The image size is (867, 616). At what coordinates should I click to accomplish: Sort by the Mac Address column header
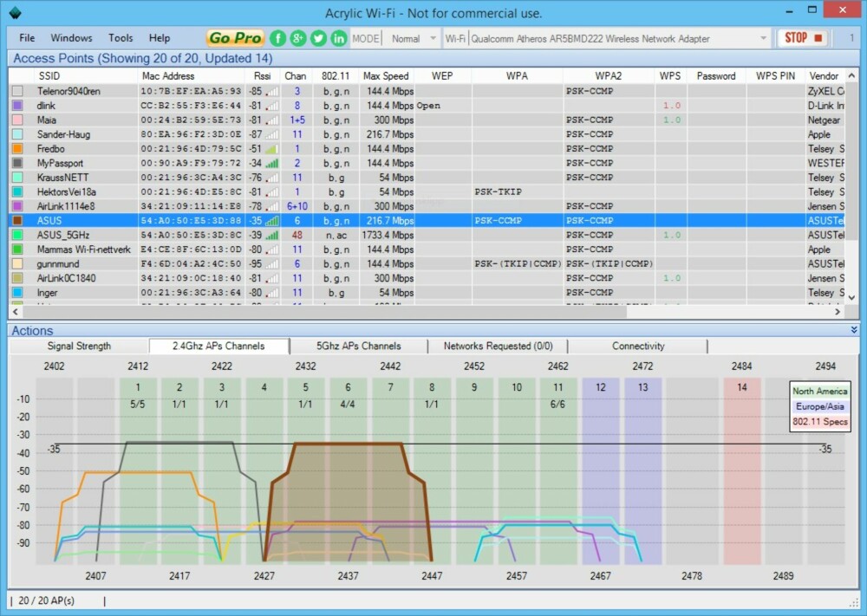[x=191, y=75]
